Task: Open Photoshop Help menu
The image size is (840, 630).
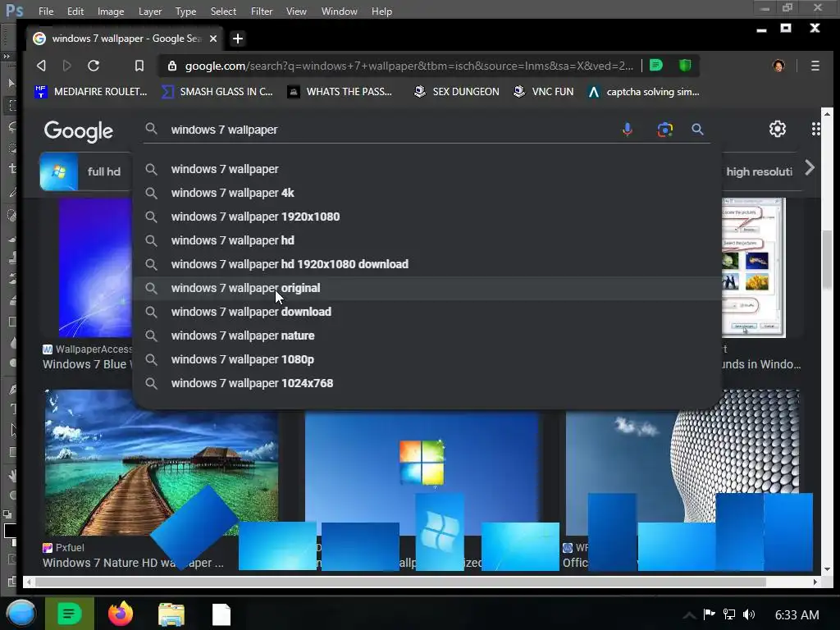Action: (382, 11)
